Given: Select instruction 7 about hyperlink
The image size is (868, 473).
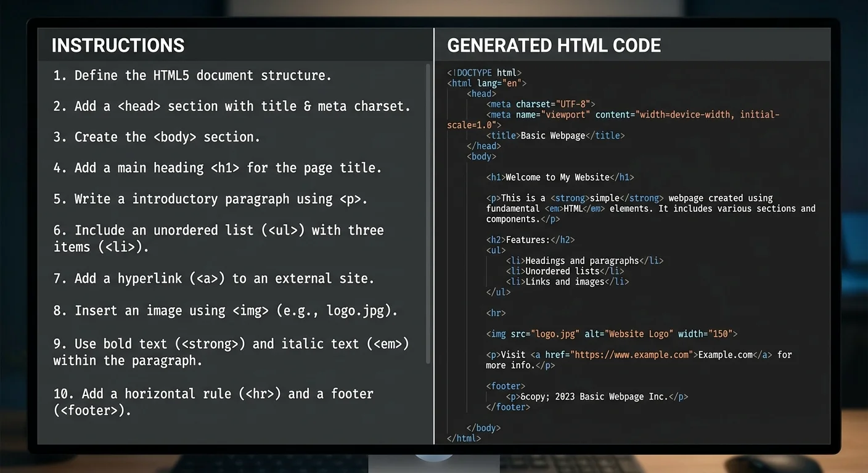Looking at the screenshot, I should (214, 278).
